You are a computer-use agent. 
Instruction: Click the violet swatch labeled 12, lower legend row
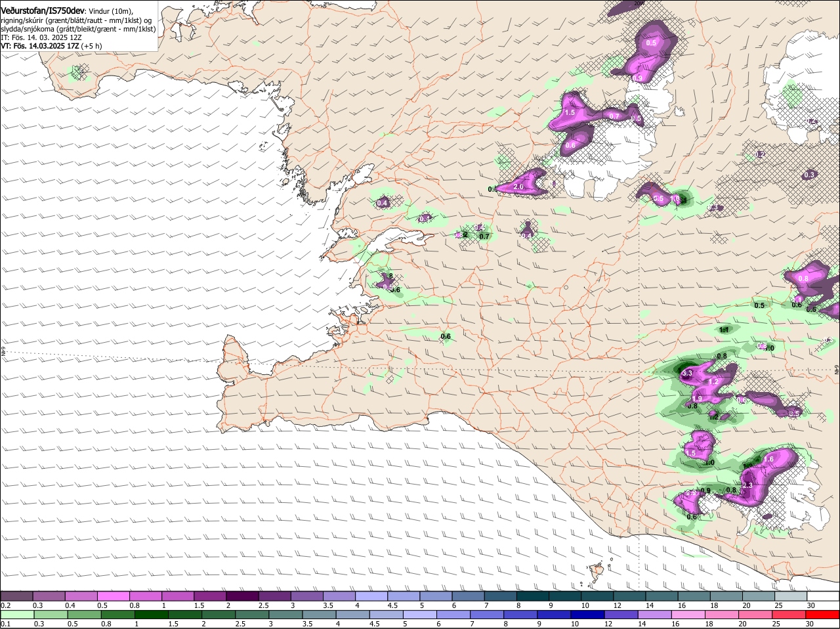(621, 615)
